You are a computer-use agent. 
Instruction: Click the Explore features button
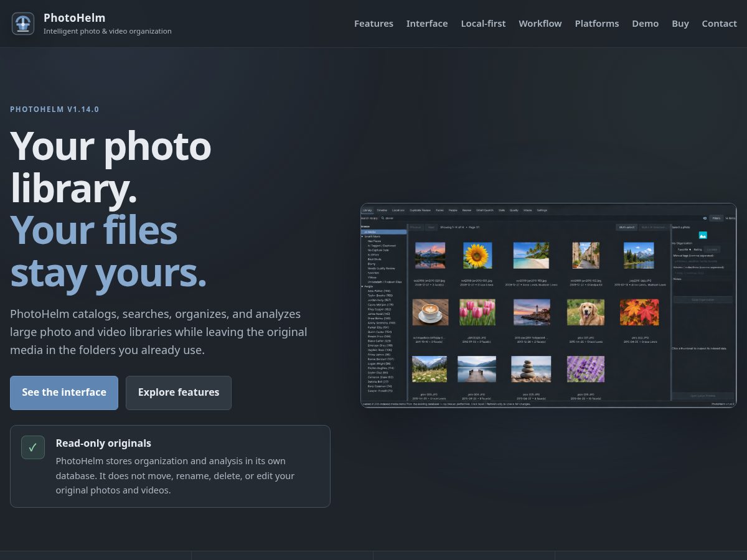point(179,393)
